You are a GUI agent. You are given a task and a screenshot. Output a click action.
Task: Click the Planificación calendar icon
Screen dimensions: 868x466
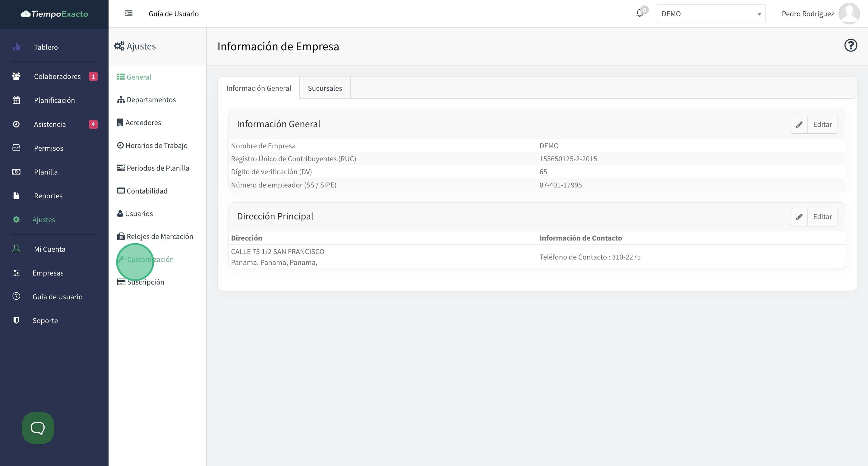(16, 100)
